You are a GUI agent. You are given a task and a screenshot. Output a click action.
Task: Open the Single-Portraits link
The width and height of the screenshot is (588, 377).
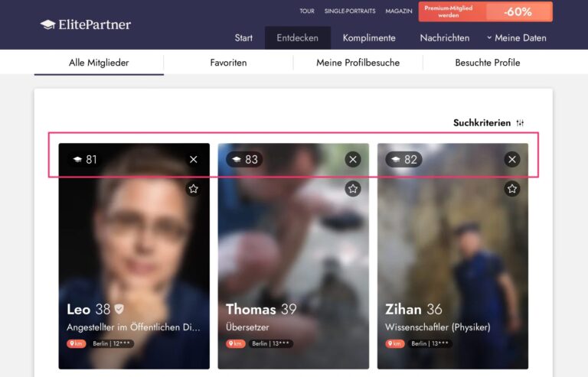(x=349, y=11)
